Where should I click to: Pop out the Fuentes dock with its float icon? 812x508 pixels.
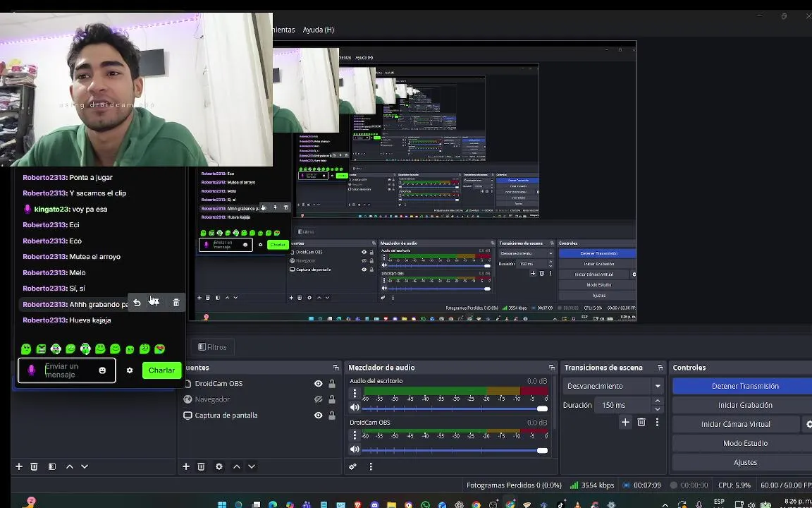[336, 368]
